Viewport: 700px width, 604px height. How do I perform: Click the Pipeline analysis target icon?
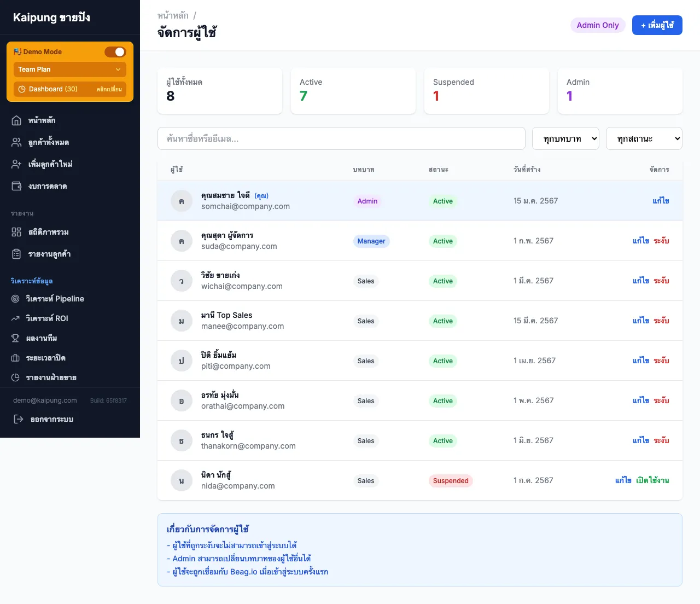tap(15, 299)
